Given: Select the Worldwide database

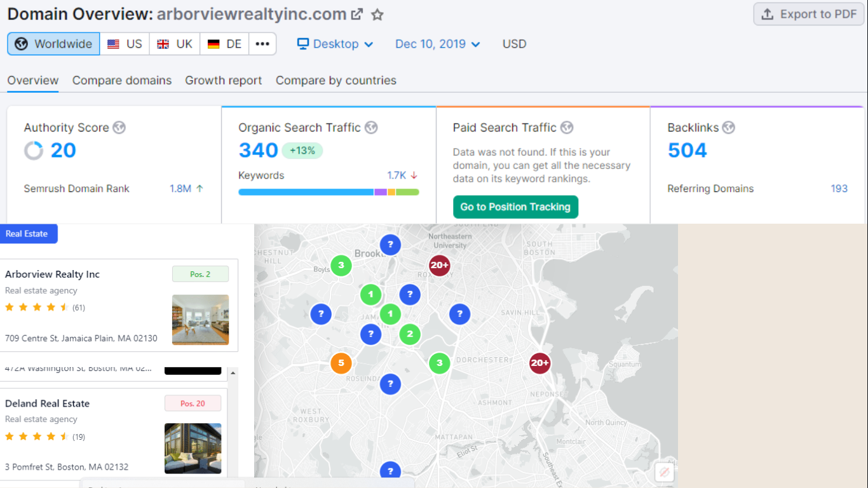Looking at the screenshot, I should click(x=53, y=44).
